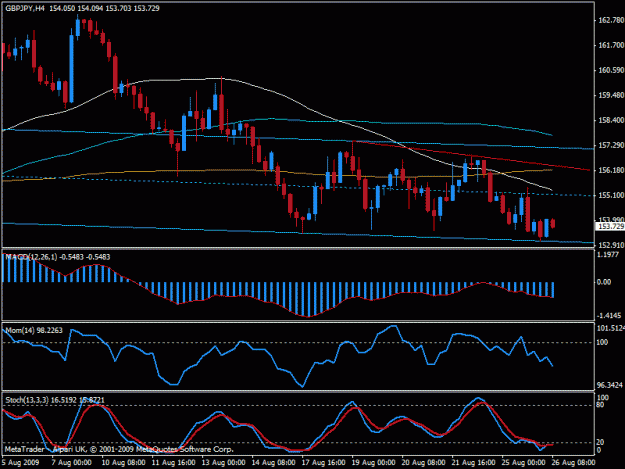Click the 21 Aug 16:00 time label

[473, 463]
